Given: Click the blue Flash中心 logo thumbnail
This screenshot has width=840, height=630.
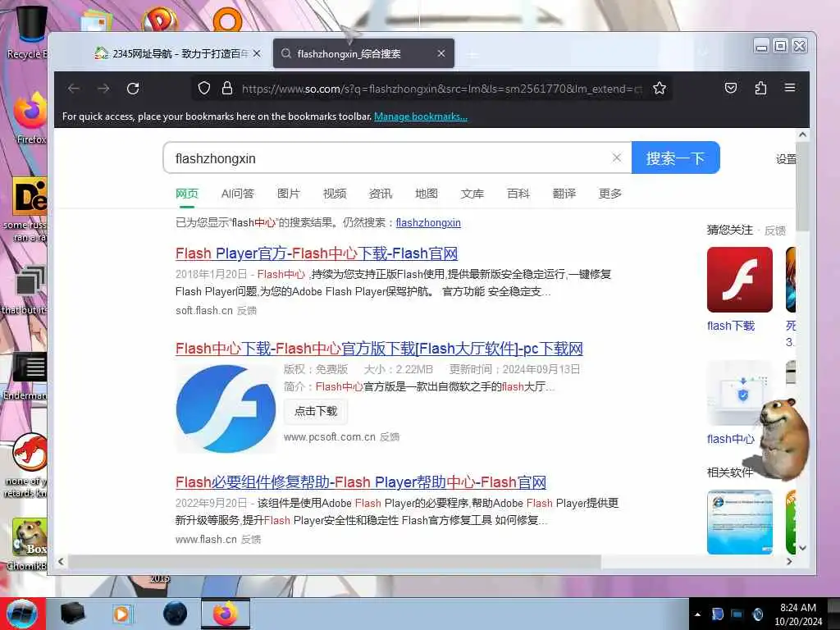Looking at the screenshot, I should [226, 409].
